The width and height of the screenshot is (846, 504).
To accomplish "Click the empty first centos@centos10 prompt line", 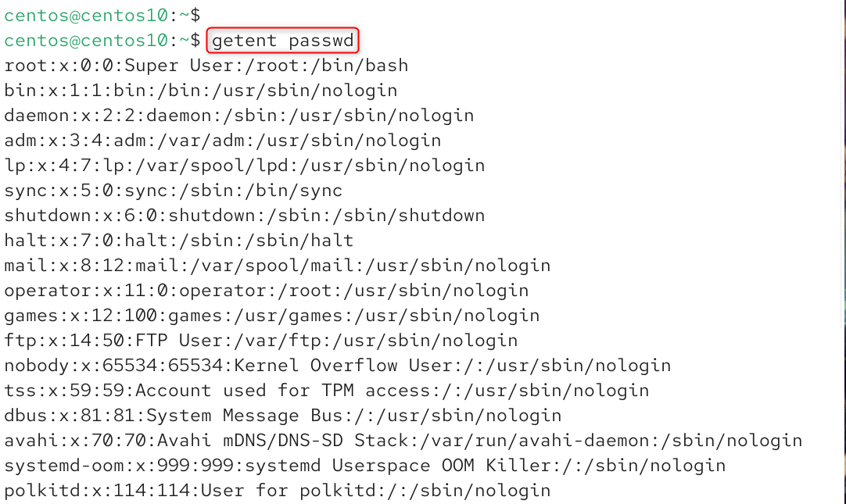I will point(102,15).
